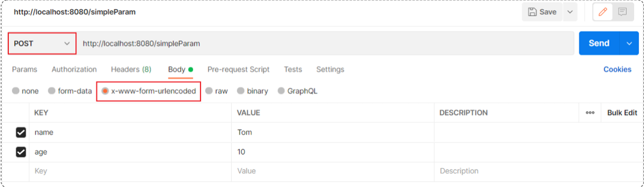
Task: Click the empty Value placeholder field
Action: tap(333, 171)
